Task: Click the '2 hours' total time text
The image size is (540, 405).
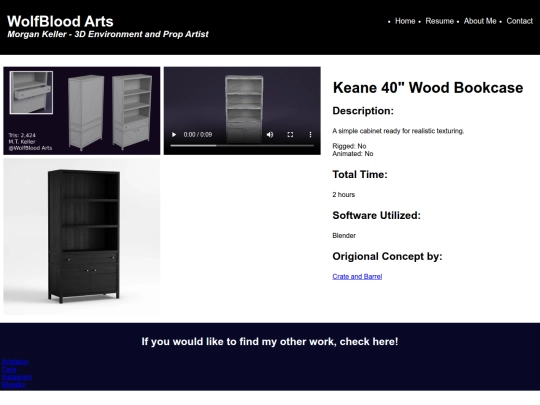Action: [x=343, y=195]
